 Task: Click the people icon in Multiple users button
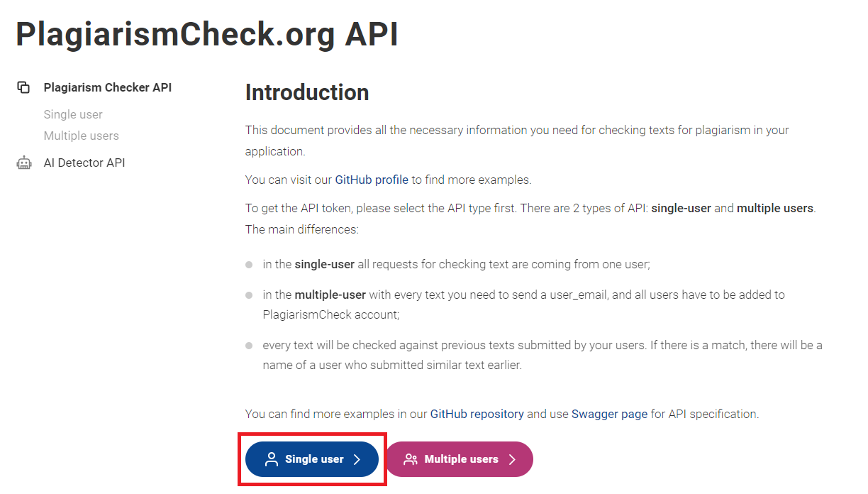[x=411, y=459]
